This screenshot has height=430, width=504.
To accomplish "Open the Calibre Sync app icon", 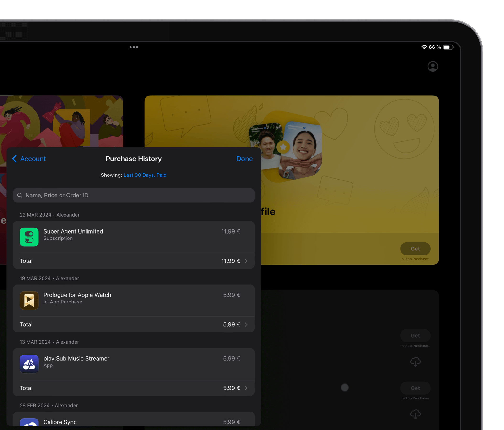I will [x=29, y=422].
